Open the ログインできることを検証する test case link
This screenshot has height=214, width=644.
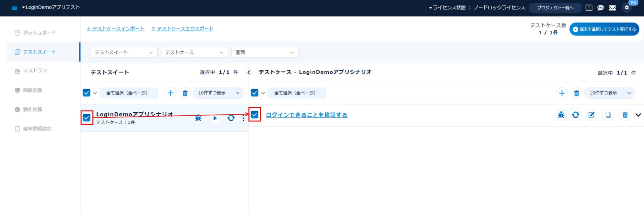point(306,115)
